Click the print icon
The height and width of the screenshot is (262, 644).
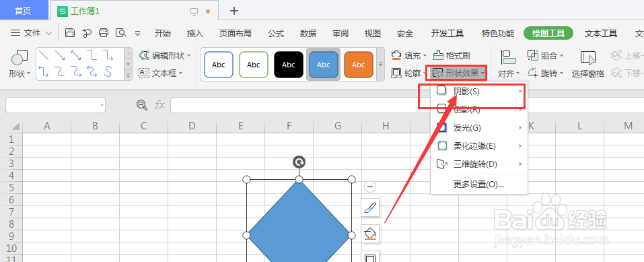pyautogui.click(x=104, y=33)
